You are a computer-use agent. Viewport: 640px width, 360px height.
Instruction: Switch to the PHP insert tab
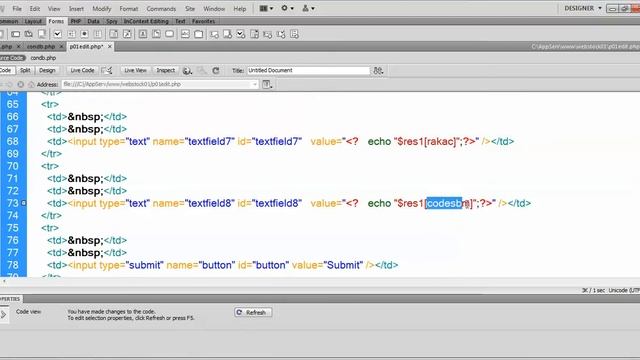coord(76,21)
